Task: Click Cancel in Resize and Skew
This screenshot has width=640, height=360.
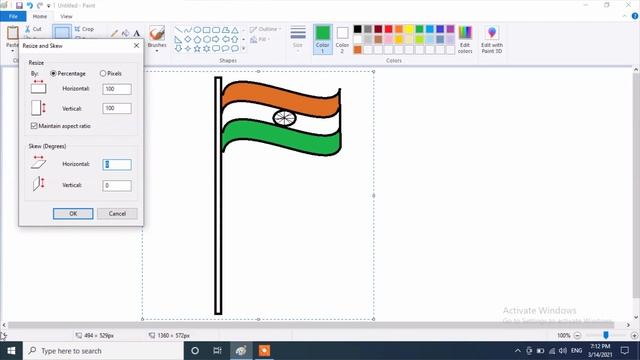Action: tap(117, 213)
